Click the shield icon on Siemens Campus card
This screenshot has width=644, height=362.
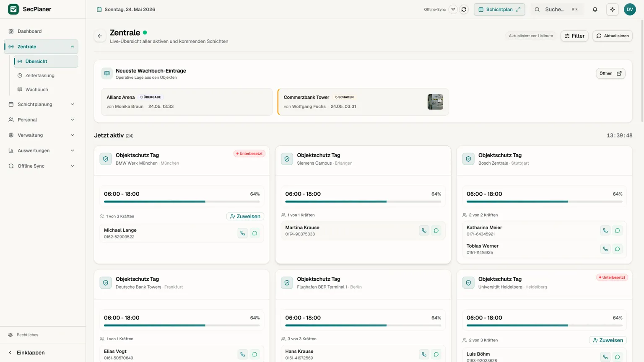(x=287, y=159)
